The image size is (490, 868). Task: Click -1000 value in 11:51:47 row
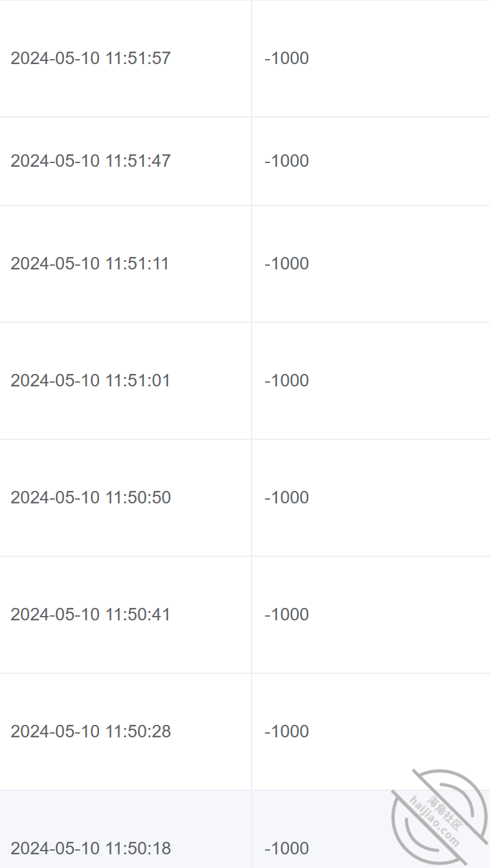click(x=287, y=161)
